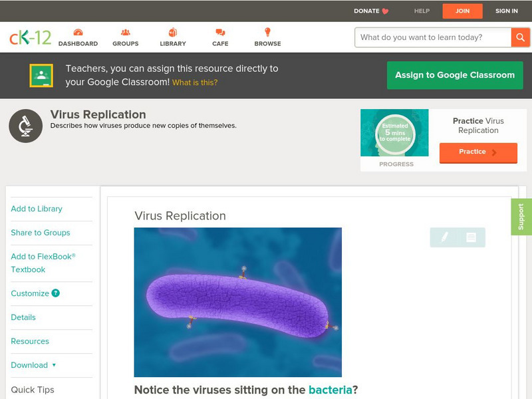Visit the Cafe from the top nav
The image size is (532, 399).
click(219, 37)
